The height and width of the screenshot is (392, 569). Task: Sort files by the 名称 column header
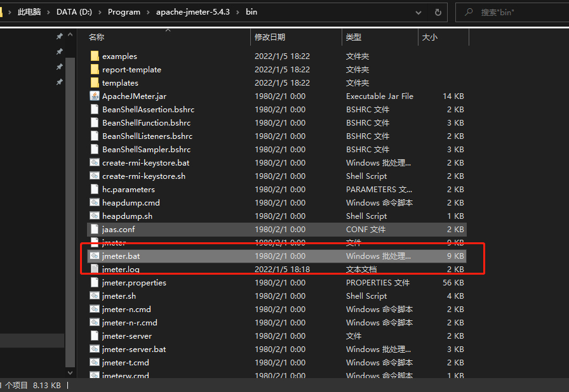click(96, 37)
